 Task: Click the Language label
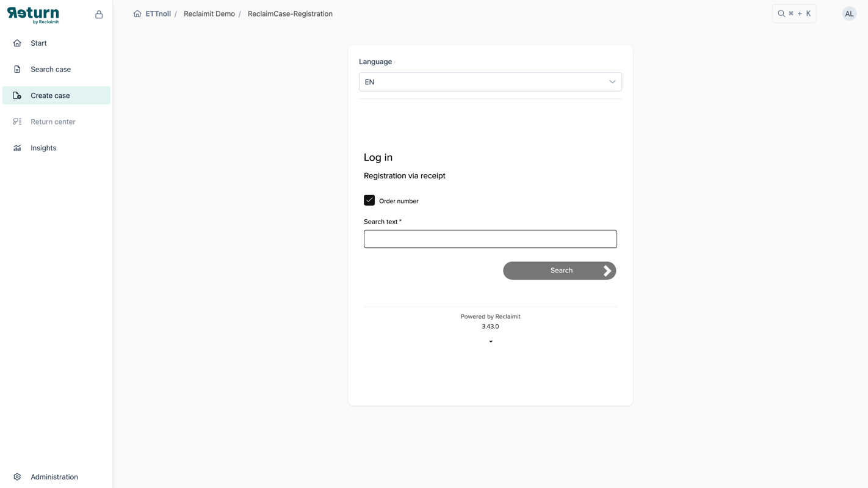375,62
